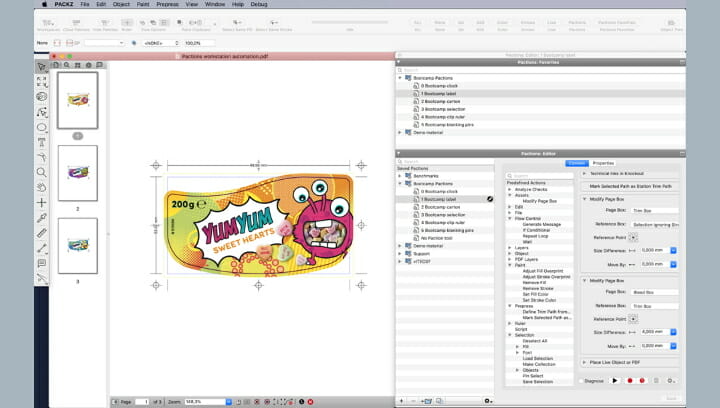Add a new Paction with the plus button
720x408 pixels.
pyautogui.click(x=402, y=401)
